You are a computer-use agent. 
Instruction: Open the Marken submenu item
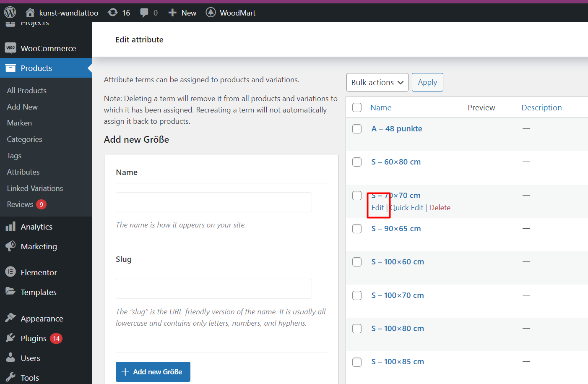click(19, 123)
